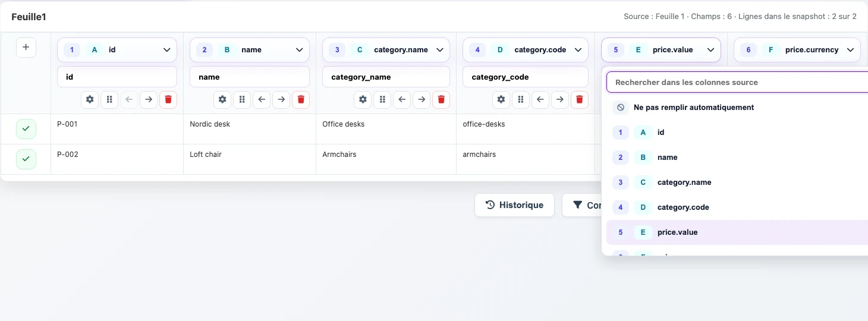Choose 'Ne pas remplir automatiquement' option
Screen dimensions: 868x321
737,108
